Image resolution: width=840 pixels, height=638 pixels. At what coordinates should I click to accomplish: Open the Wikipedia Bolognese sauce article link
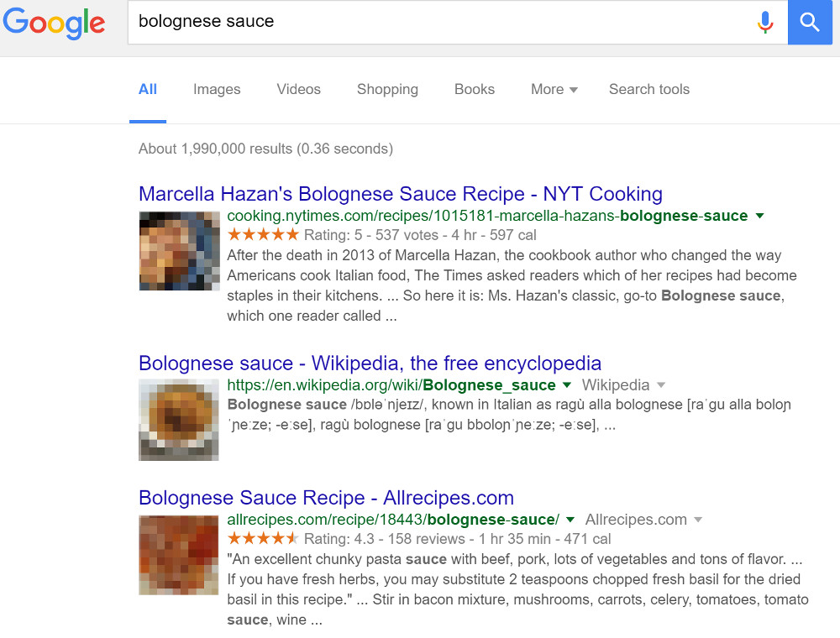[x=370, y=363]
